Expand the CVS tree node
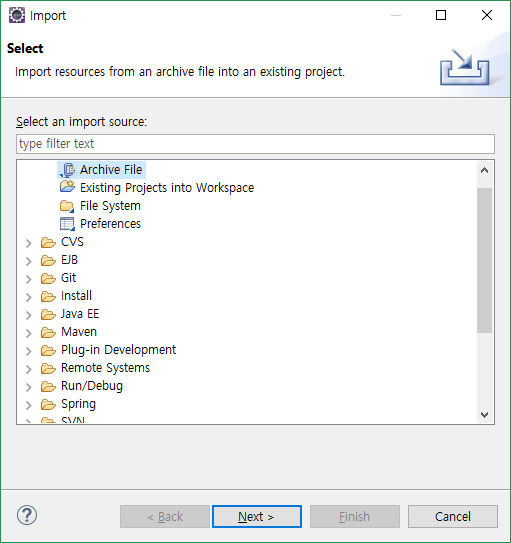This screenshot has height=543, width=511. pos(29,243)
